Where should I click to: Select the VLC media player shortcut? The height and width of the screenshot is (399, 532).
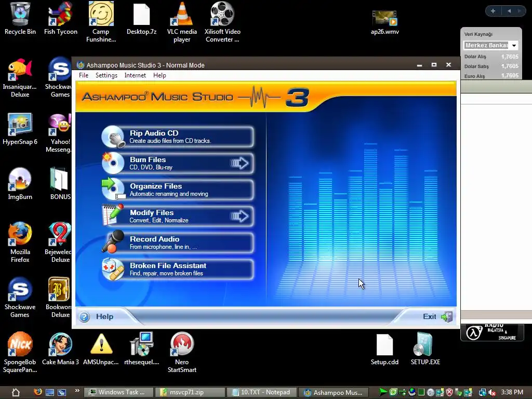point(182,22)
